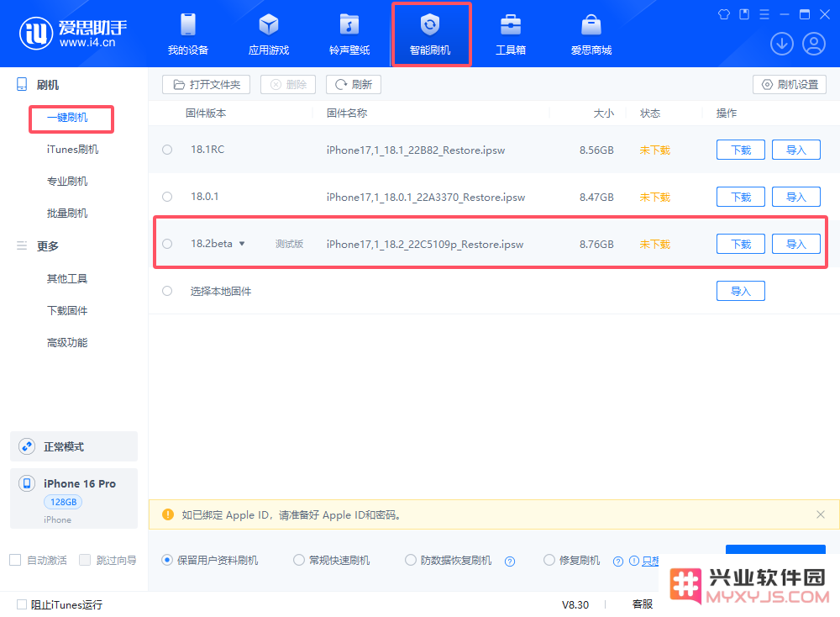The width and height of the screenshot is (840, 617).
Task: Open the 我的设备 device tab
Action: coord(188,34)
